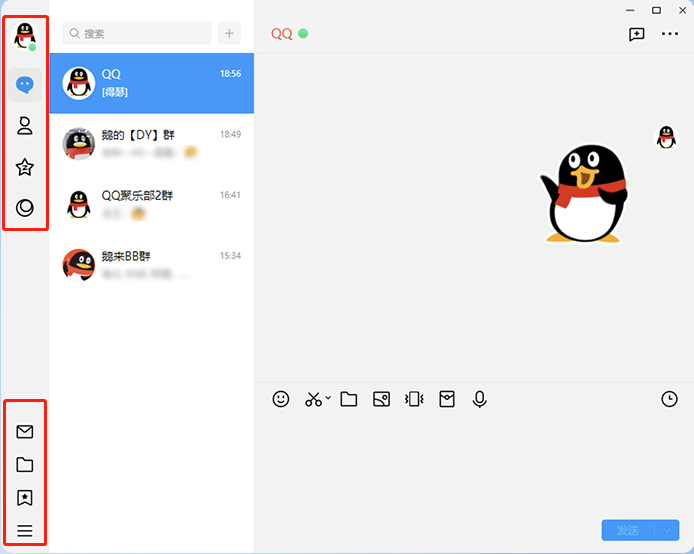Click the search box in chat list
Viewport: 694px width, 554px height.
137,33
